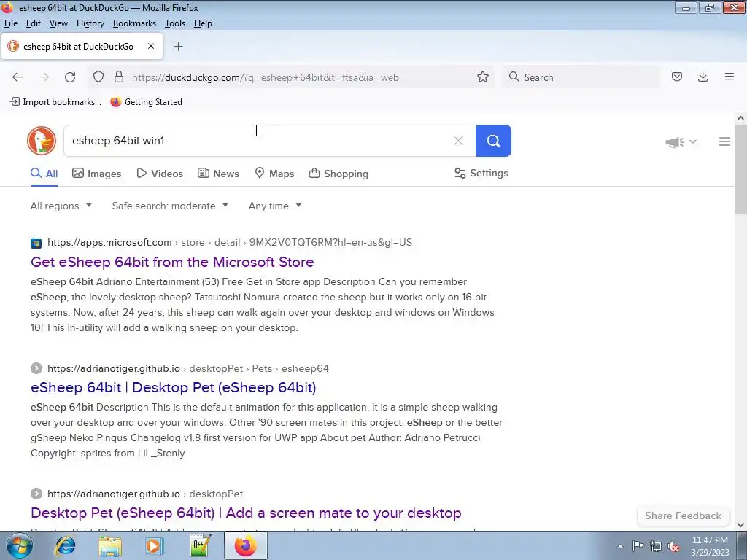
Task: Click the Microsoft Store result favicon
Action: [x=36, y=243]
